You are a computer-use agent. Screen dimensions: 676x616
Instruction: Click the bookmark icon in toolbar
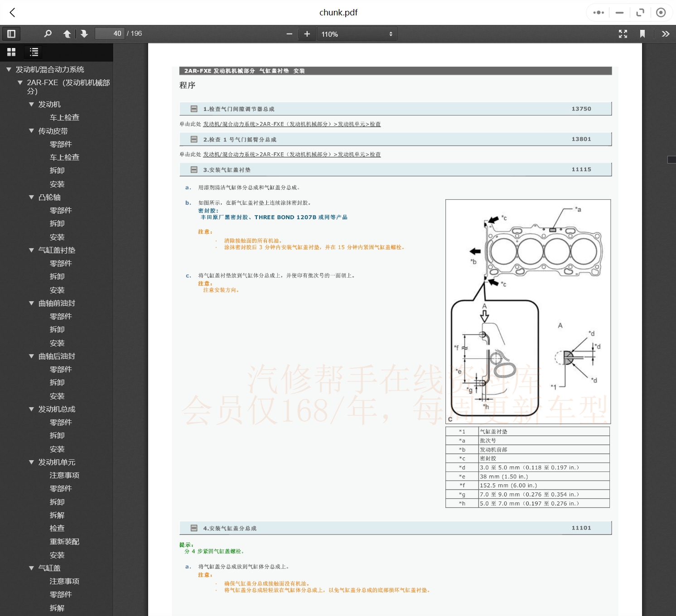coord(642,34)
